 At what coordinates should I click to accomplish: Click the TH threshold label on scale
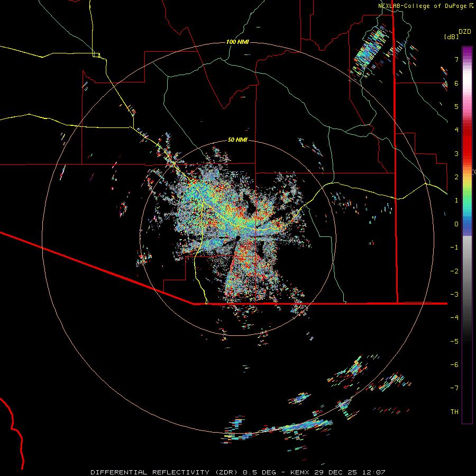point(454,412)
